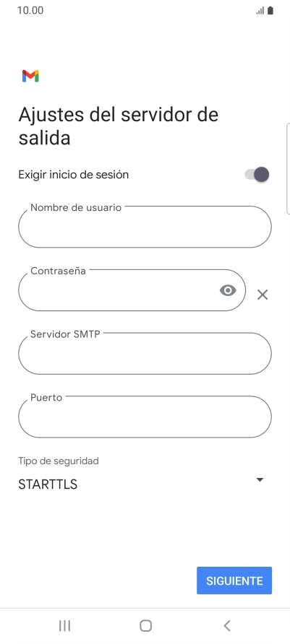This screenshot has height=644, width=290.
Task: Tap the Android home button icon
Action: (x=145, y=625)
